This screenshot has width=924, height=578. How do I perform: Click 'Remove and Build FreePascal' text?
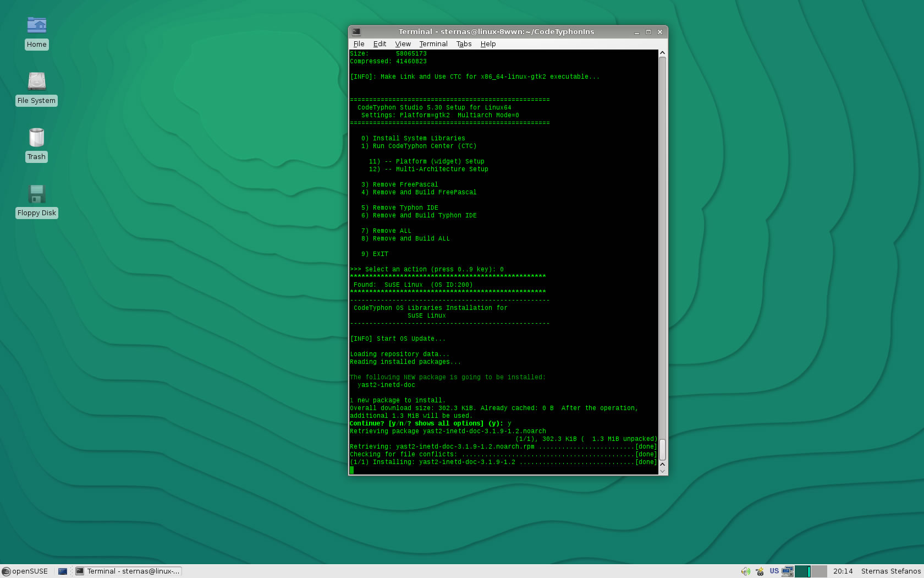[x=425, y=193]
